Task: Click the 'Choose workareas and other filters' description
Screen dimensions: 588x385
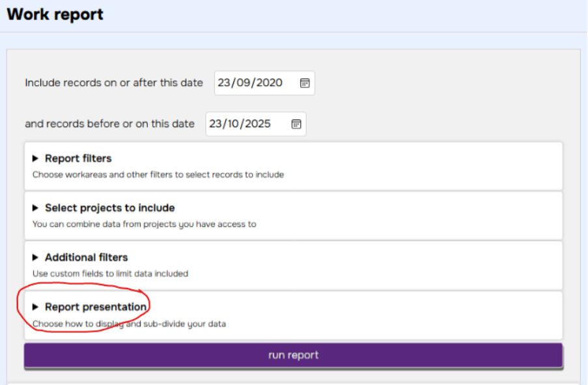Action: click(x=158, y=175)
